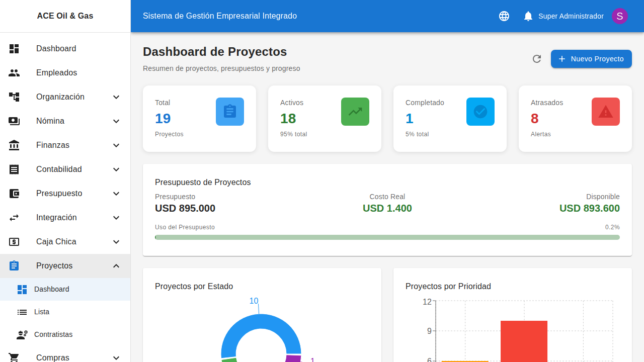The width and height of the screenshot is (644, 362).
Task: Select the Empleados people icon in sidebar
Action: pyautogui.click(x=14, y=72)
